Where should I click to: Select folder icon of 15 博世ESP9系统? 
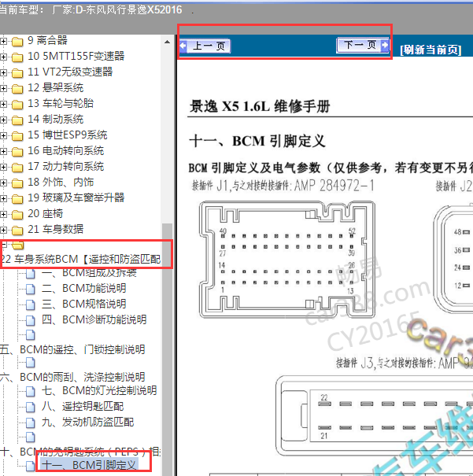17,135
